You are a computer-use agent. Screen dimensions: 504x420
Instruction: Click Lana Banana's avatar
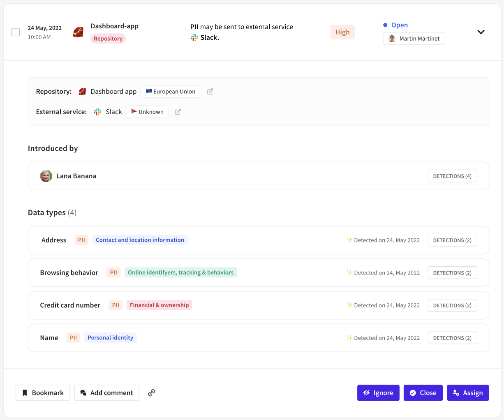pos(46,176)
